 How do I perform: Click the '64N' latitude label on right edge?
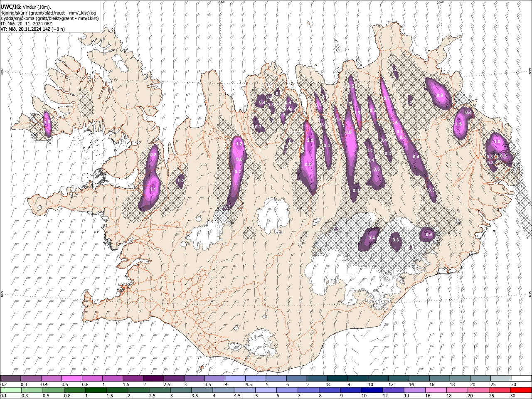click(530, 293)
